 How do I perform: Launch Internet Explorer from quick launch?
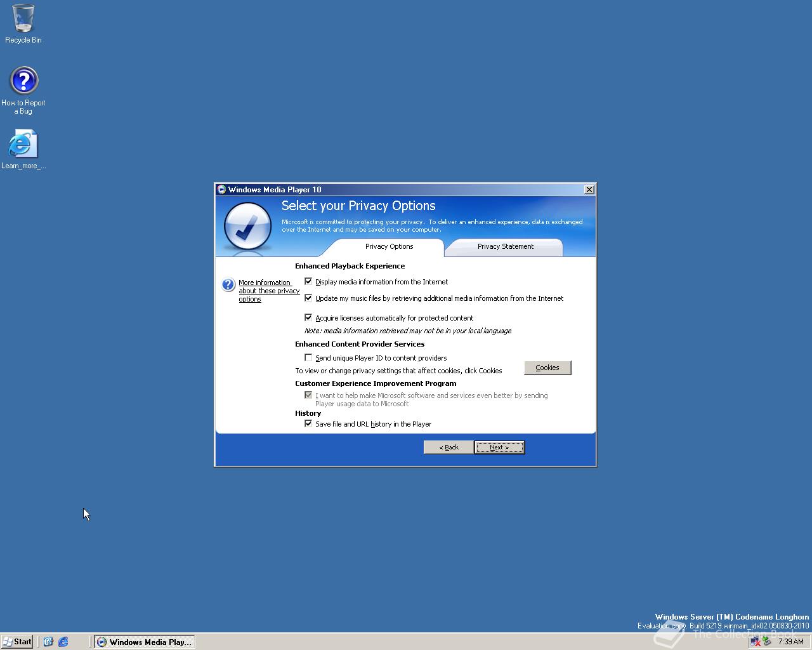[x=63, y=642]
